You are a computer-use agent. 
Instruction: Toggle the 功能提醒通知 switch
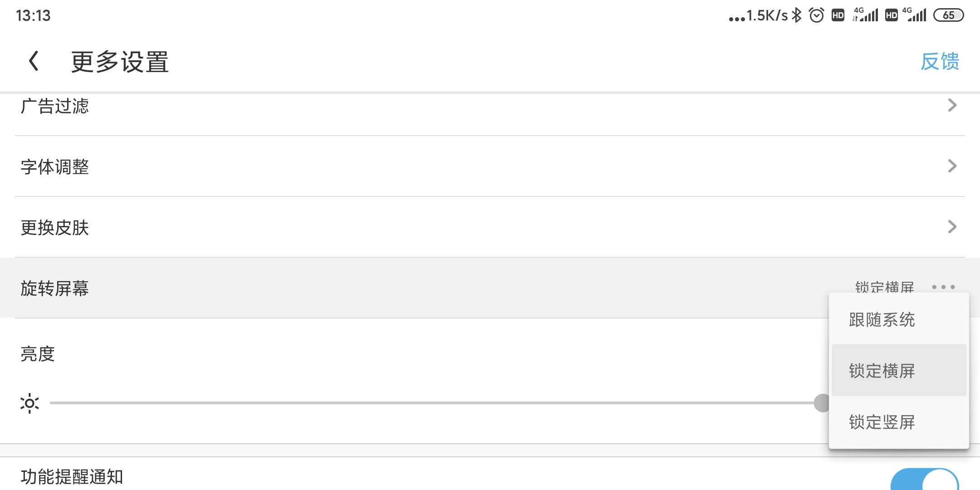pos(924,480)
